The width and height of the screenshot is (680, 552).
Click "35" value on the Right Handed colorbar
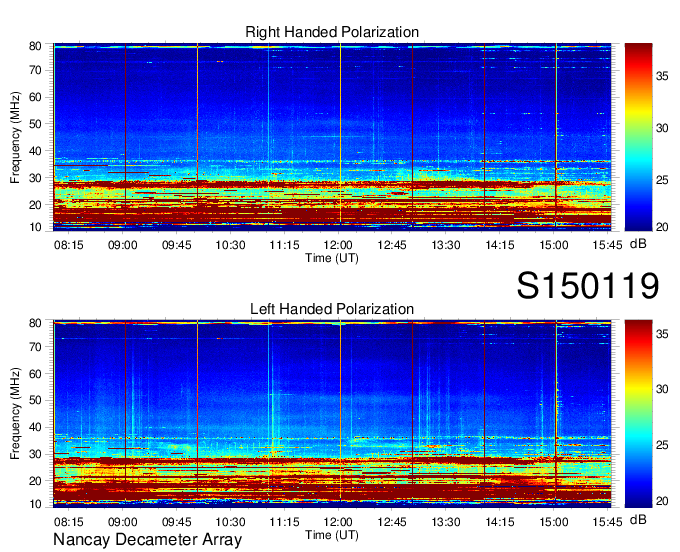pos(662,76)
